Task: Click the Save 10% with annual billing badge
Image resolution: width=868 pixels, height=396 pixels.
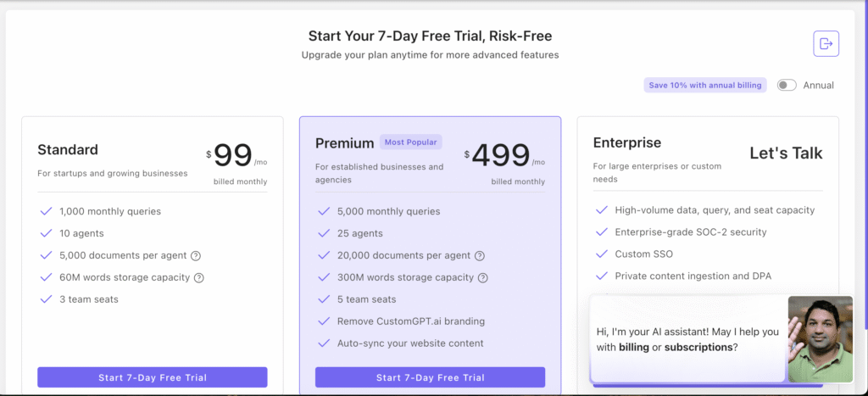Action: pos(705,85)
